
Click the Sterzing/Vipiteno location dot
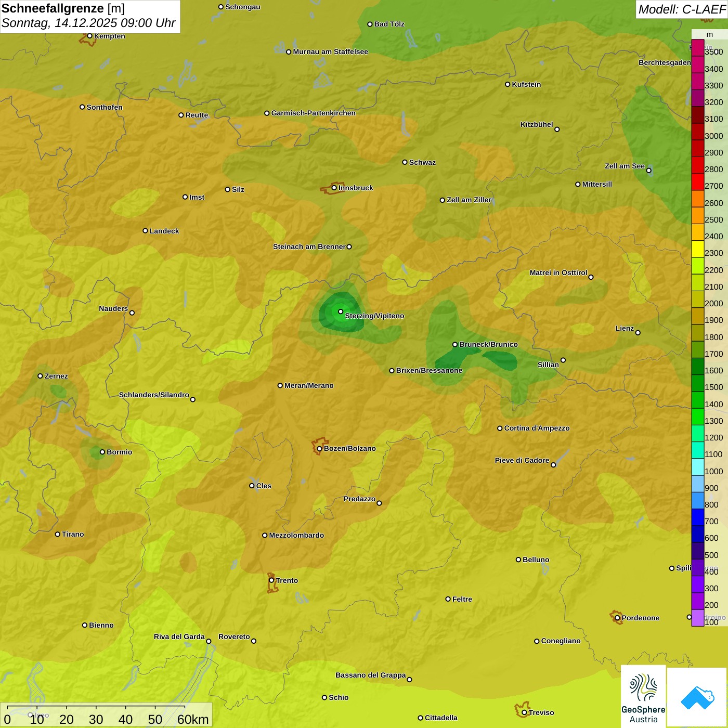341,311
